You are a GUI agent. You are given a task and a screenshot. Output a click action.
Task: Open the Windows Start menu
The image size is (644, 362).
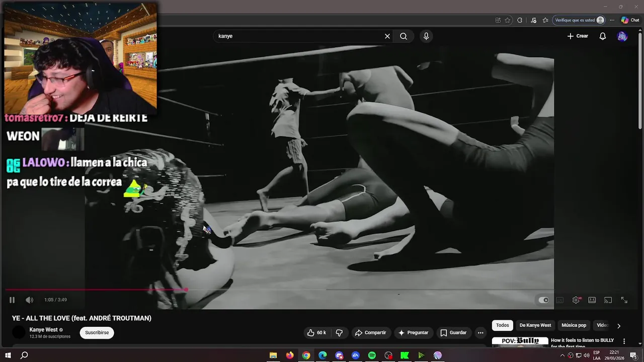(x=8, y=355)
